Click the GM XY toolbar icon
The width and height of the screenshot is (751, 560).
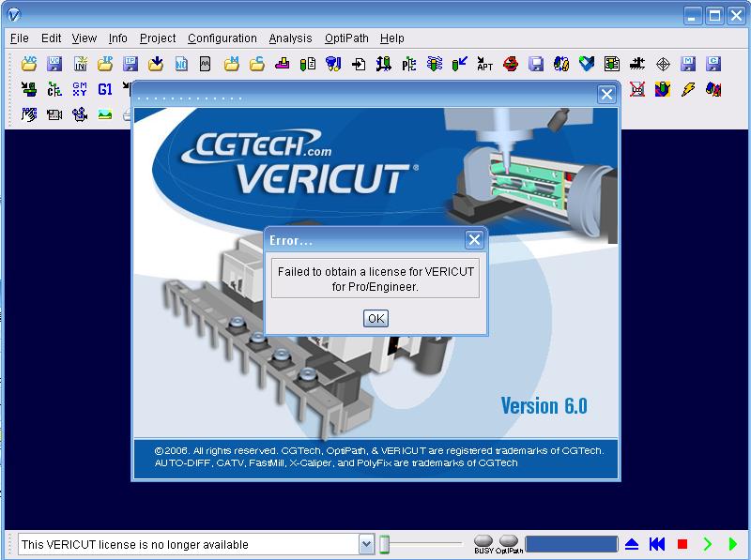pos(80,89)
